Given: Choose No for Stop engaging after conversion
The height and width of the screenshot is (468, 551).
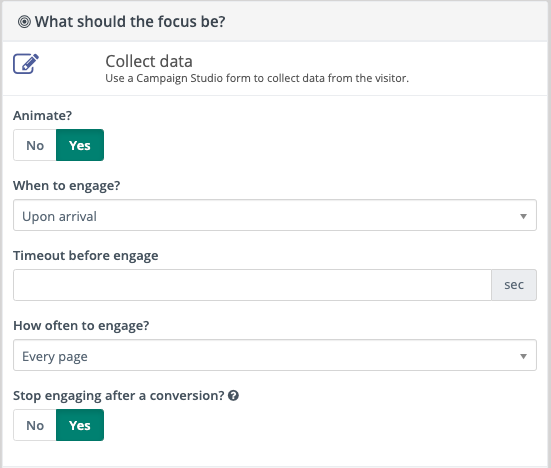Looking at the screenshot, I should (35, 425).
